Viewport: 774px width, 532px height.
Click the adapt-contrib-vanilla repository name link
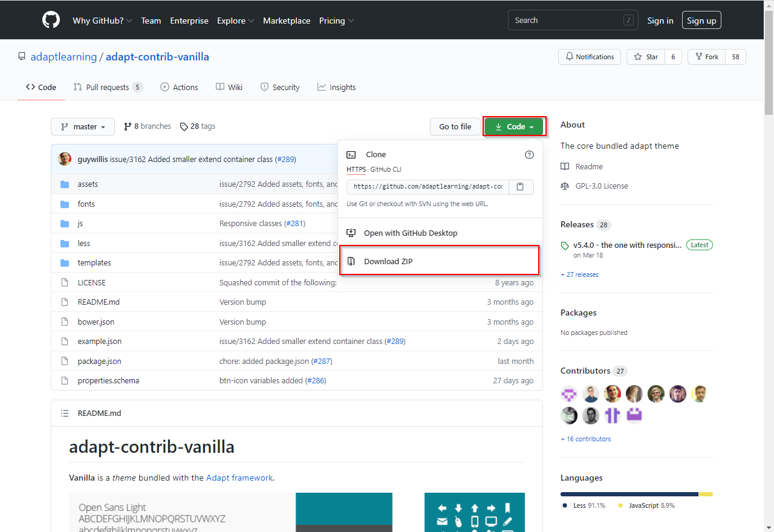pyautogui.click(x=157, y=57)
